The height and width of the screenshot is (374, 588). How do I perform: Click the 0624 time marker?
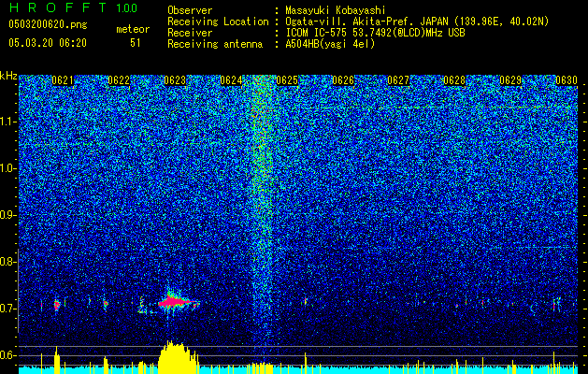pos(231,80)
